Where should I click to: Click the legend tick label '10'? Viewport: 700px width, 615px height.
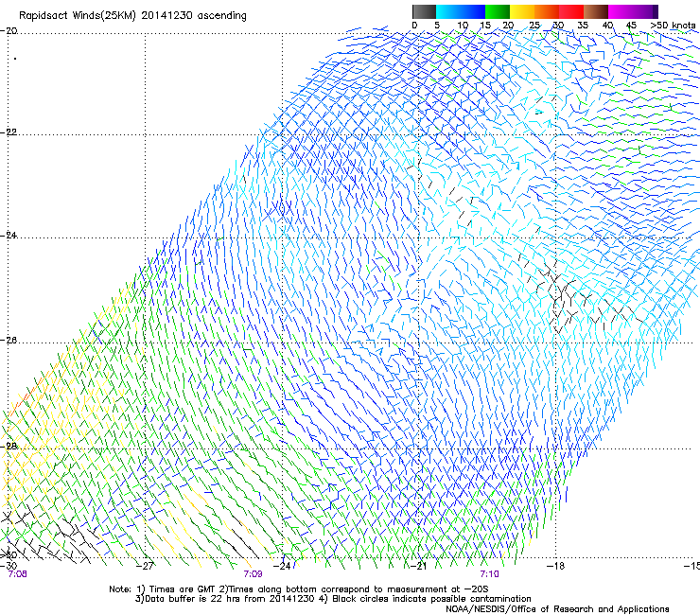[463, 26]
